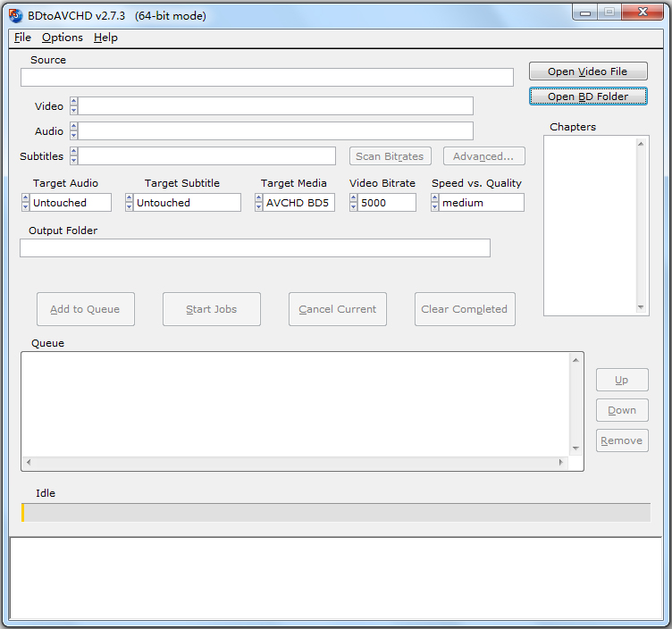The image size is (672, 629).
Task: Click into the Source path field
Action: [267, 77]
